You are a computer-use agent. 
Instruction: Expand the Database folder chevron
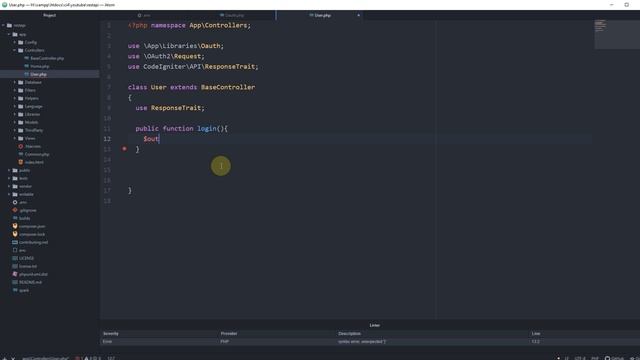coord(15,82)
